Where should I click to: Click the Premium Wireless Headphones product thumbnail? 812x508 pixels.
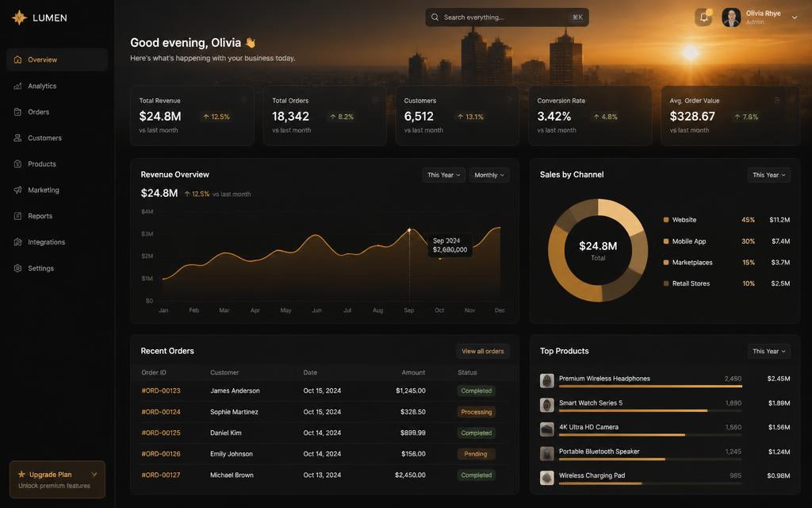pos(547,381)
